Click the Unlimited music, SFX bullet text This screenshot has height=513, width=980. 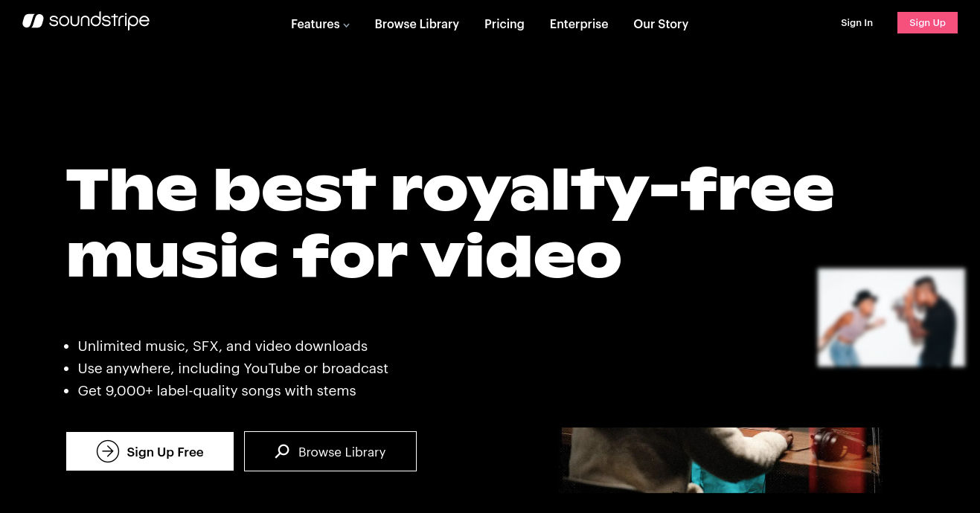(x=222, y=346)
